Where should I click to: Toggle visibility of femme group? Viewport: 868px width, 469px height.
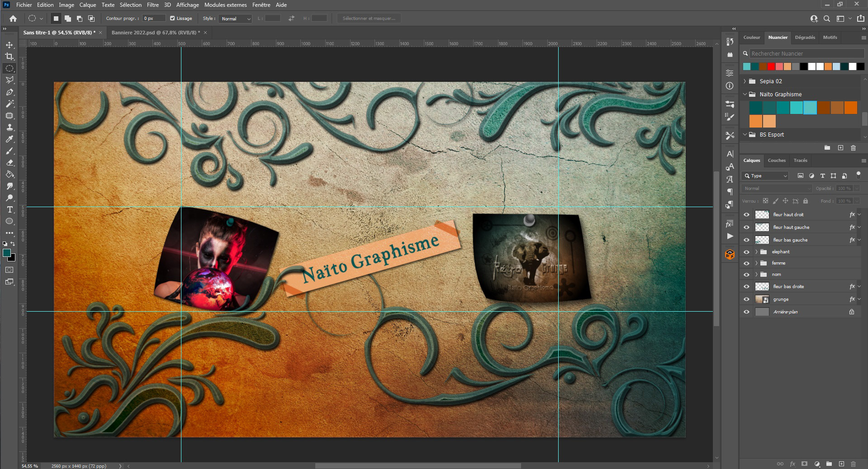(x=747, y=263)
